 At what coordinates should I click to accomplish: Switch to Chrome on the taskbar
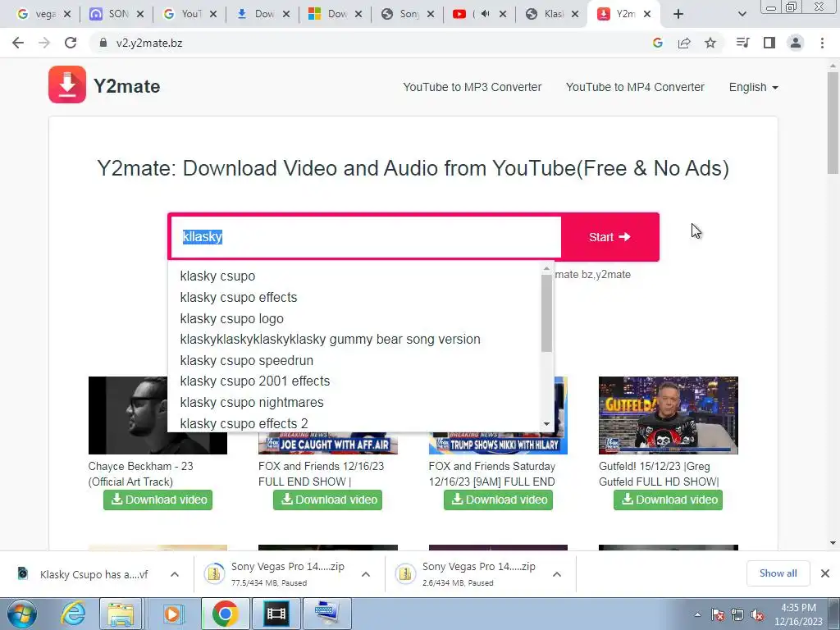[225, 614]
